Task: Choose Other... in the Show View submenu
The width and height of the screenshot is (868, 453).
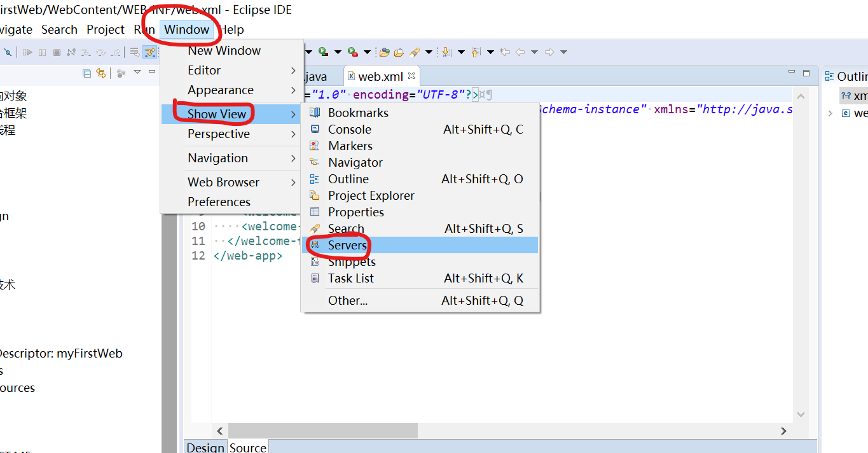Action: pyautogui.click(x=420, y=300)
